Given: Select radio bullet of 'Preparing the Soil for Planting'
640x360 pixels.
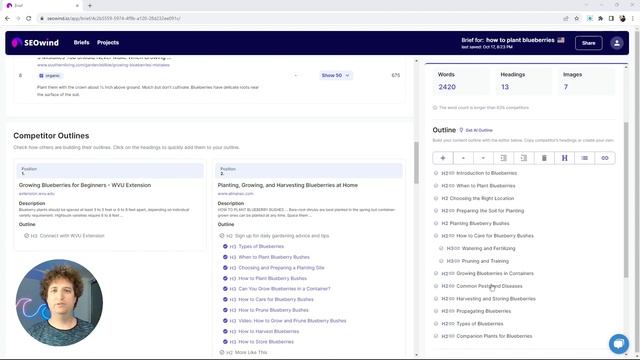Looking at the screenshot, I should pos(436,211).
